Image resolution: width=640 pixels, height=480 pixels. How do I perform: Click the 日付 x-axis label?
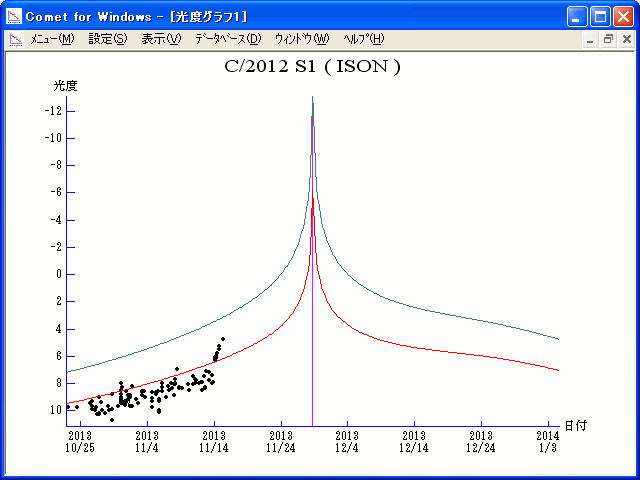(x=576, y=426)
